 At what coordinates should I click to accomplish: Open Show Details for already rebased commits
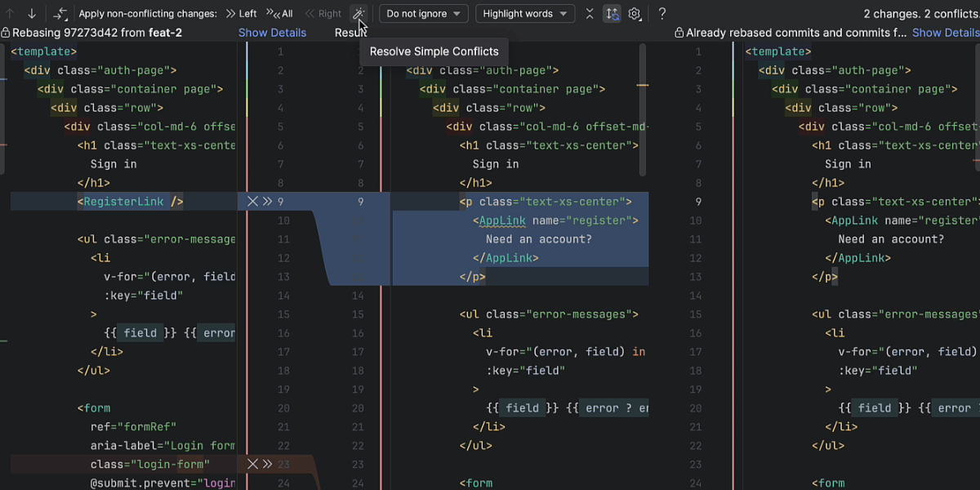click(x=945, y=33)
